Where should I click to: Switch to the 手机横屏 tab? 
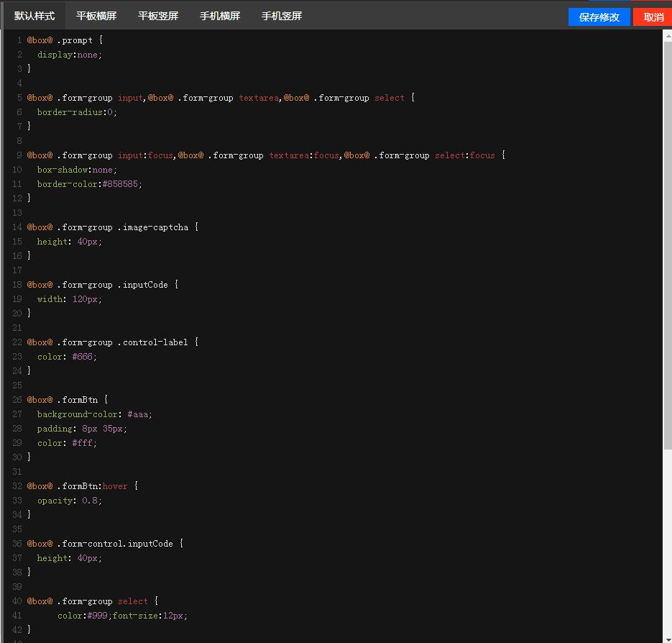click(220, 16)
